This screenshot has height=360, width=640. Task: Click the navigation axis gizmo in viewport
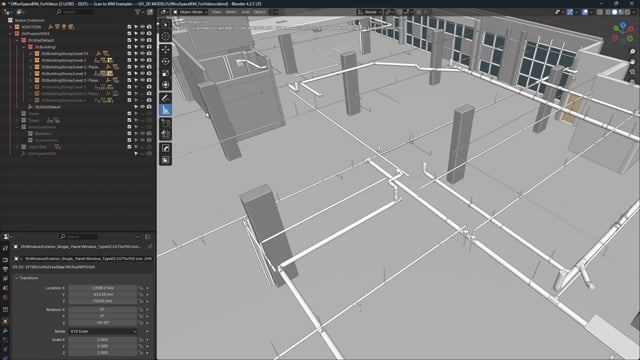[x=623, y=33]
